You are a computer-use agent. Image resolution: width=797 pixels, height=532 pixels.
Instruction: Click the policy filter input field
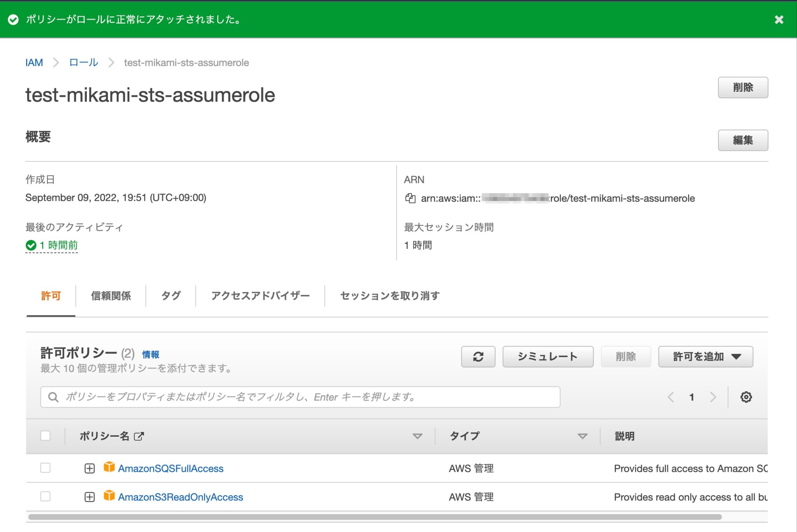(x=272, y=397)
